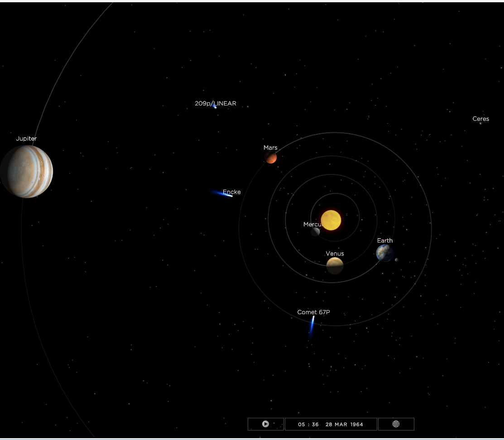The height and width of the screenshot is (440, 504).
Task: Click the Mars text label
Action: tap(270, 148)
